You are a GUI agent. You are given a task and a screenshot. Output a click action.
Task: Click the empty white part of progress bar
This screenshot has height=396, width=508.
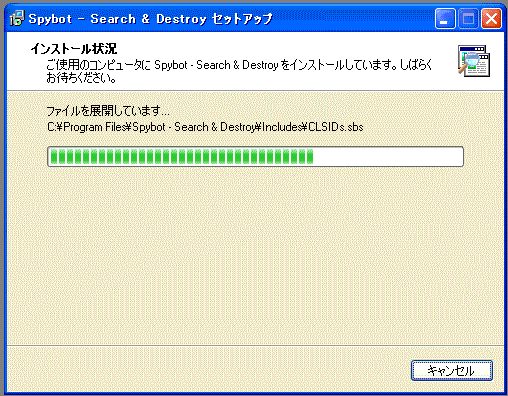(388, 156)
